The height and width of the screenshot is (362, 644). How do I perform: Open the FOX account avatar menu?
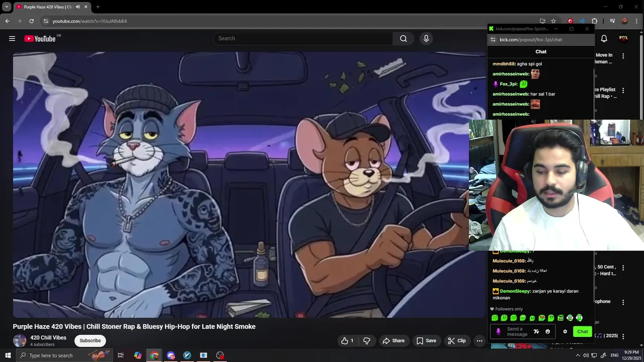coord(623,39)
